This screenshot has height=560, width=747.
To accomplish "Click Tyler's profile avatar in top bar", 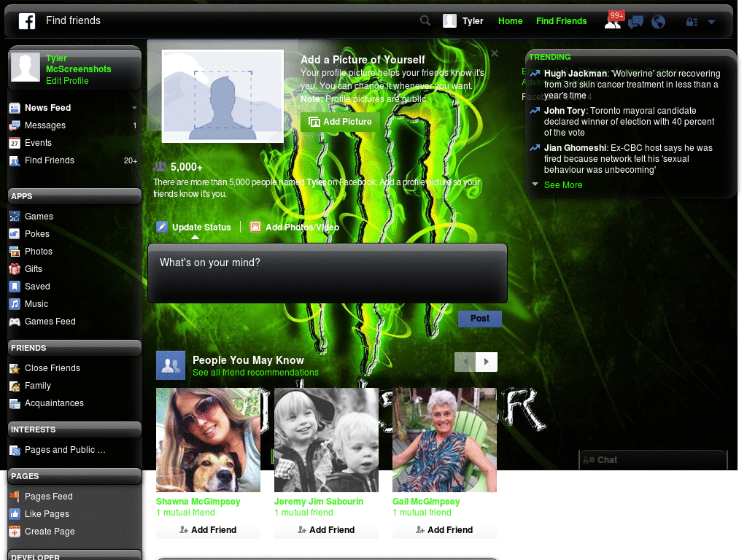I will [x=449, y=21].
